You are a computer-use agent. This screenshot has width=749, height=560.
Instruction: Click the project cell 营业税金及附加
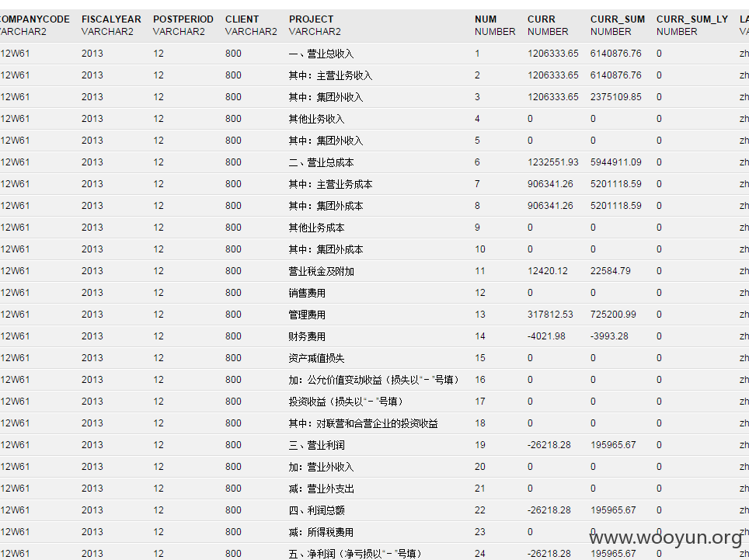click(x=321, y=271)
